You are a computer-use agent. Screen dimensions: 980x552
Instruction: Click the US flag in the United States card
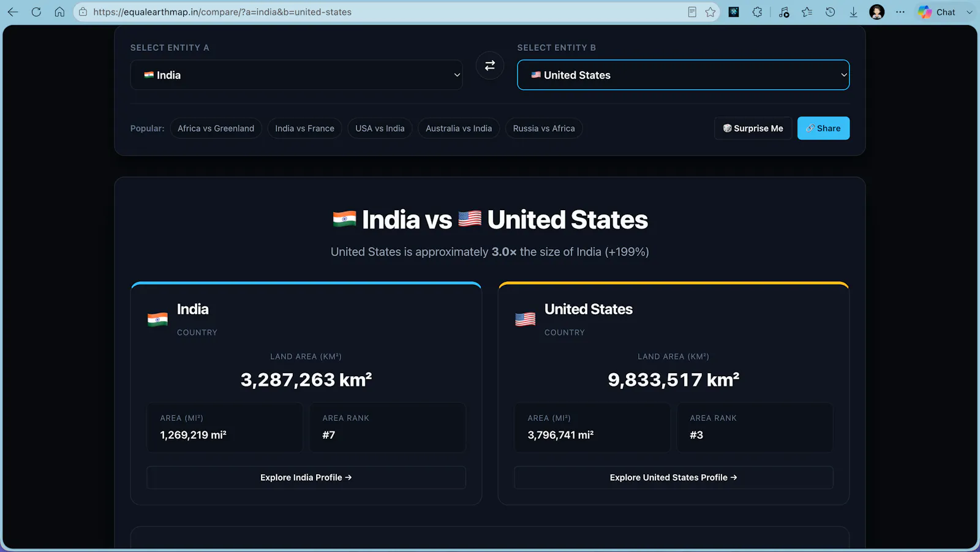[525, 319]
